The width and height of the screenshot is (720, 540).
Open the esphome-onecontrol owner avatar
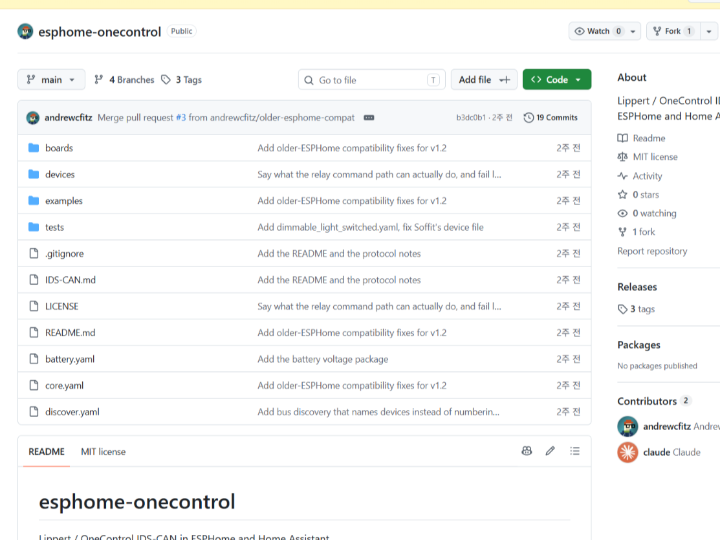25,31
